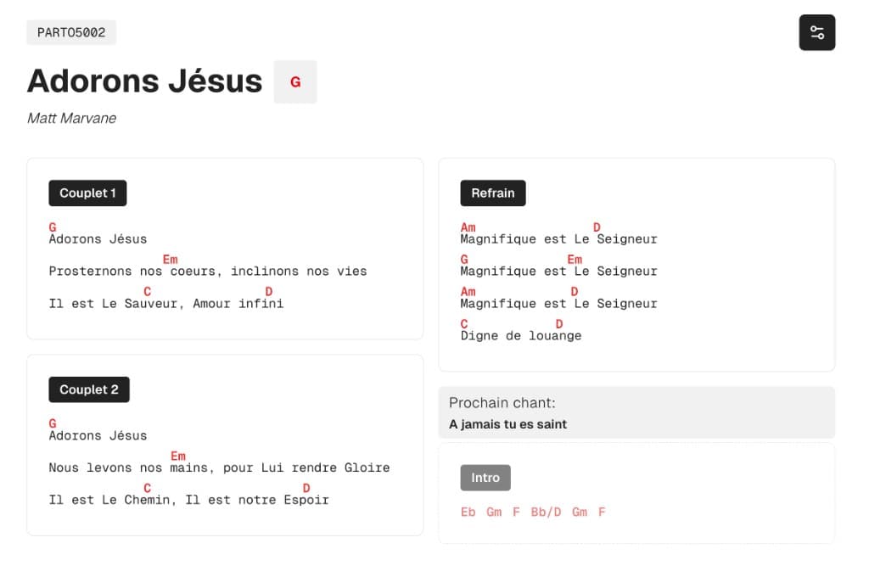Select D chord above "Amour infini"

coord(269,292)
